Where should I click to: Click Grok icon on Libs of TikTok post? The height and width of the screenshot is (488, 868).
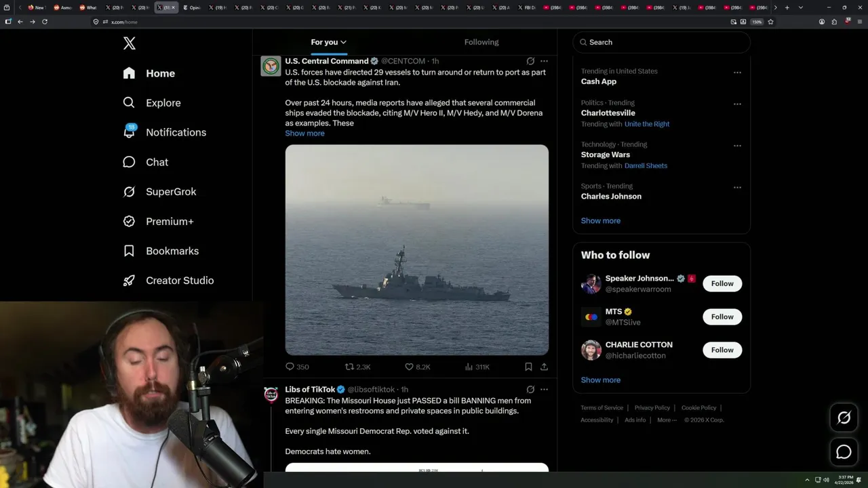[x=530, y=390]
